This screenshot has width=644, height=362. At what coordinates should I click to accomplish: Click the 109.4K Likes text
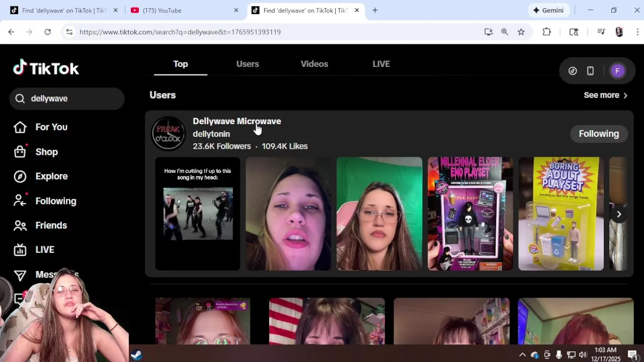285,146
